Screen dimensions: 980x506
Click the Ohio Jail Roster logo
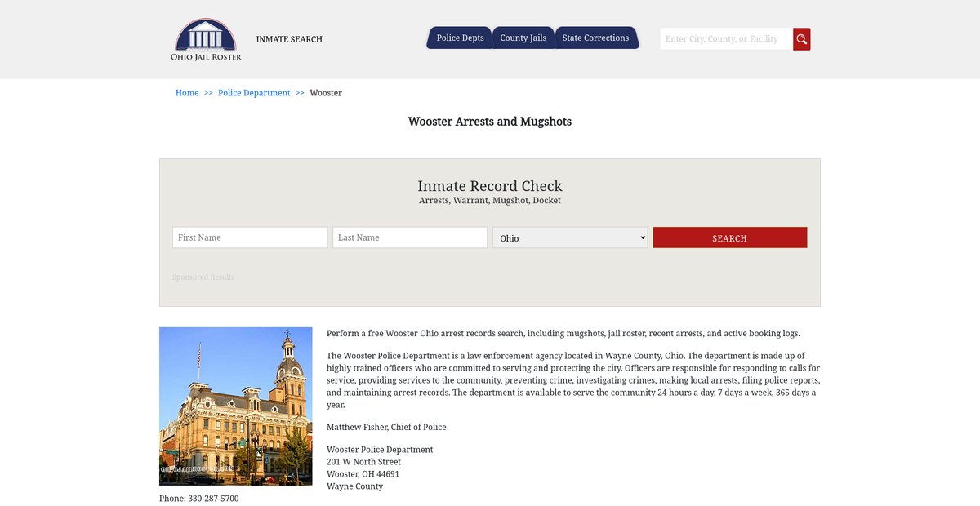pyautogui.click(x=206, y=39)
